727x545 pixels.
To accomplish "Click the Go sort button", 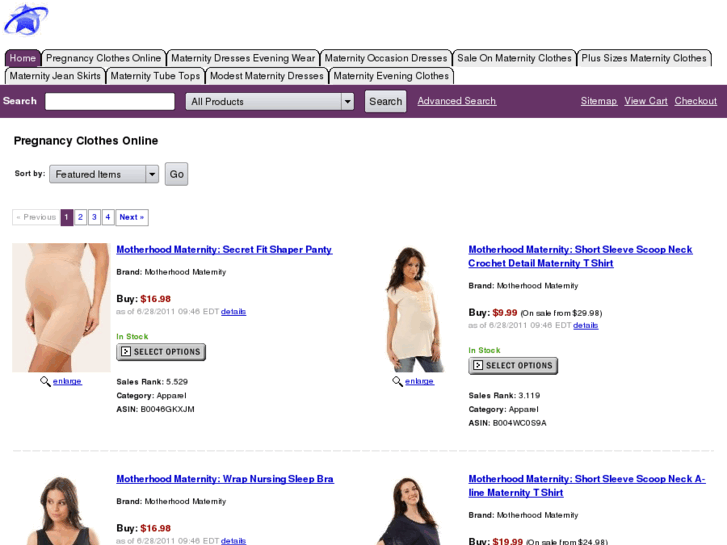I will (x=177, y=174).
